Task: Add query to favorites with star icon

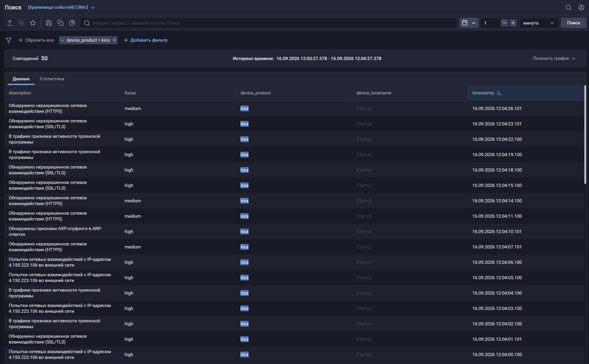Action: [33, 23]
